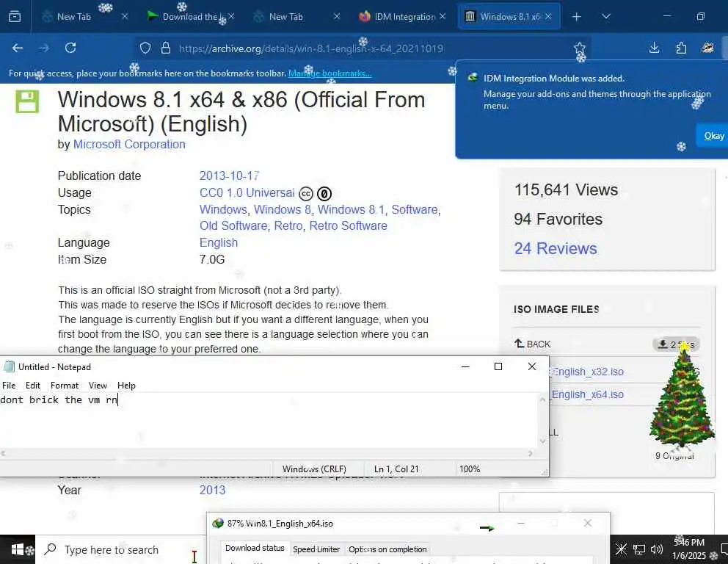This screenshot has width=728, height=564.
Task: Open Notepad Help menu
Action: click(126, 386)
